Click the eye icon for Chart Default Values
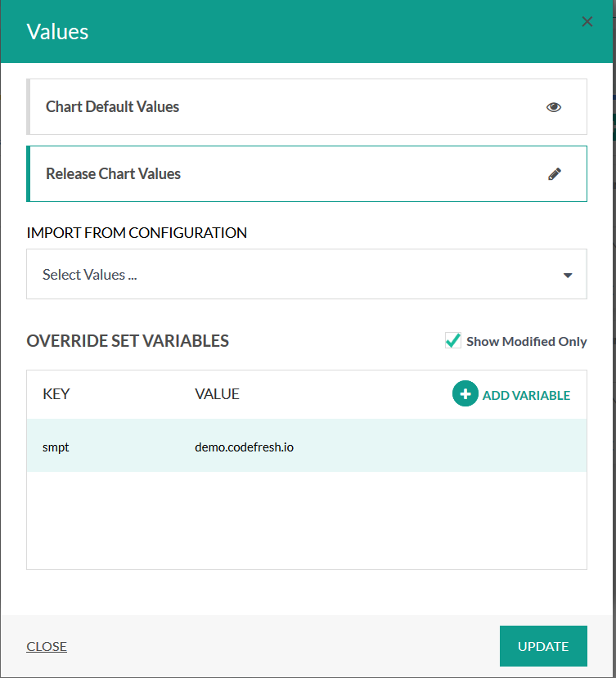This screenshot has height=678, width=616. pyautogui.click(x=554, y=107)
